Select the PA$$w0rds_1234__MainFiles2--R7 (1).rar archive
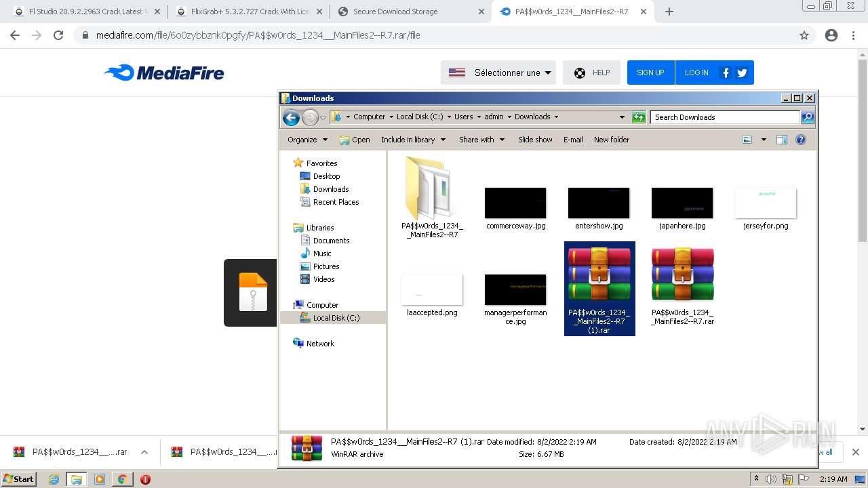This screenshot has height=488, width=868. click(x=599, y=289)
